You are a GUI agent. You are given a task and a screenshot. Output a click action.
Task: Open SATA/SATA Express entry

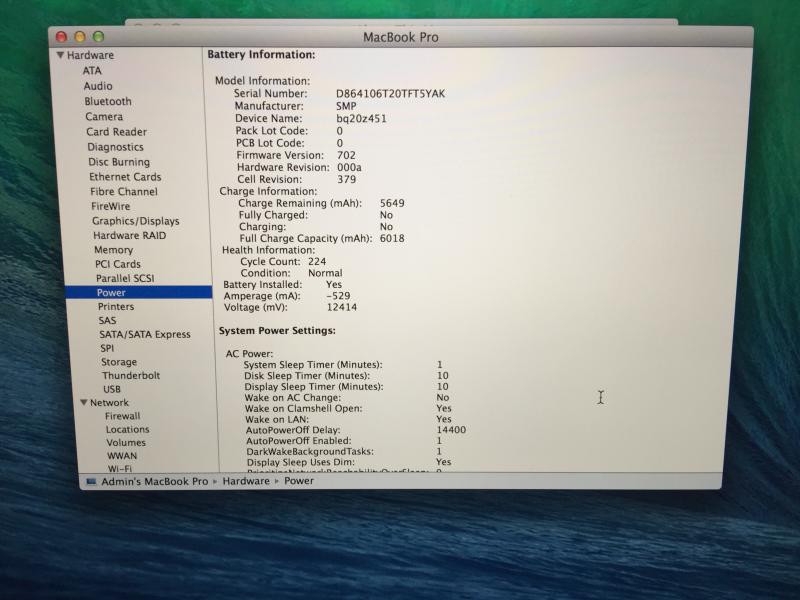[x=145, y=334]
